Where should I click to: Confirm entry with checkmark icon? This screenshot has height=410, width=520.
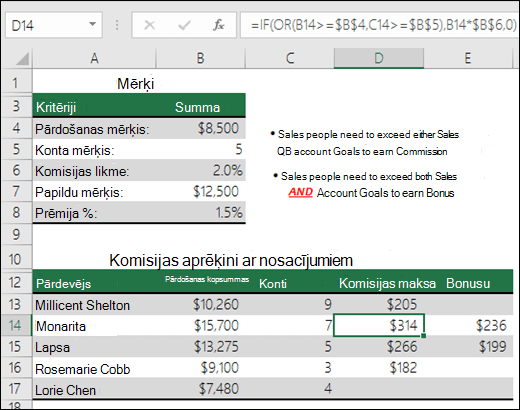[x=184, y=25]
